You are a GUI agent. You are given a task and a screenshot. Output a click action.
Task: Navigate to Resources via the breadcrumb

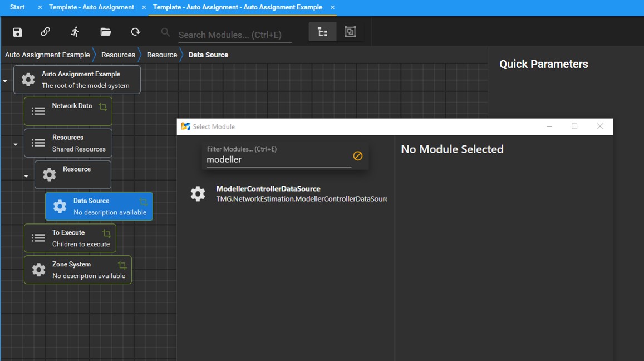click(x=118, y=55)
